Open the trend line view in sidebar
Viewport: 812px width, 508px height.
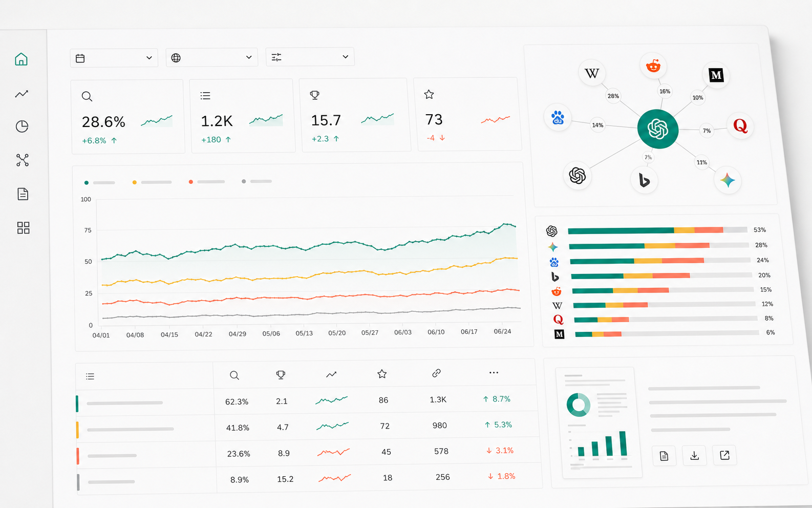pos(22,94)
